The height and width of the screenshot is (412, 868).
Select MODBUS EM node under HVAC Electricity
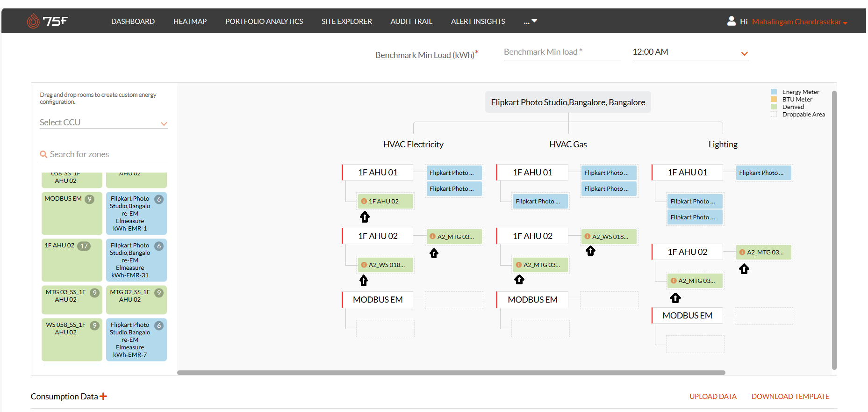(378, 299)
